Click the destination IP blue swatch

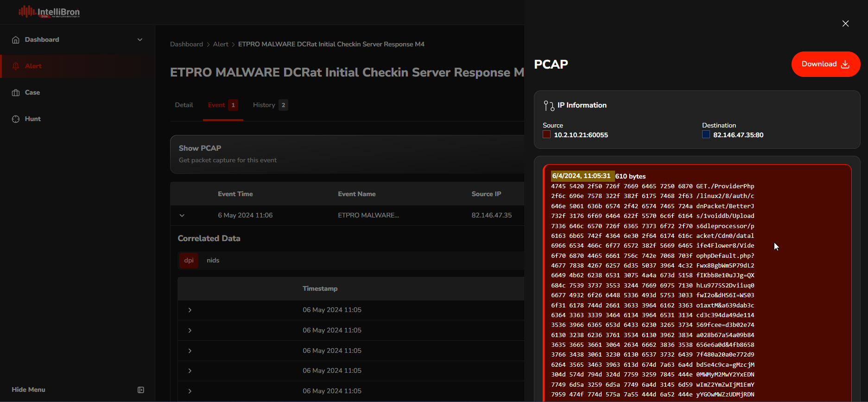706,134
